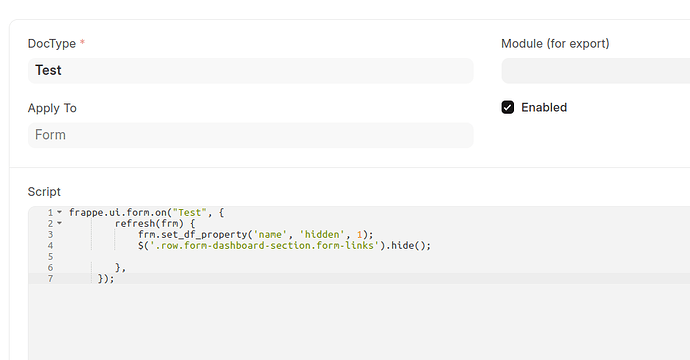Click line number 7 in the gutter
Viewport: 690px width, 360px height.
[x=50, y=279]
